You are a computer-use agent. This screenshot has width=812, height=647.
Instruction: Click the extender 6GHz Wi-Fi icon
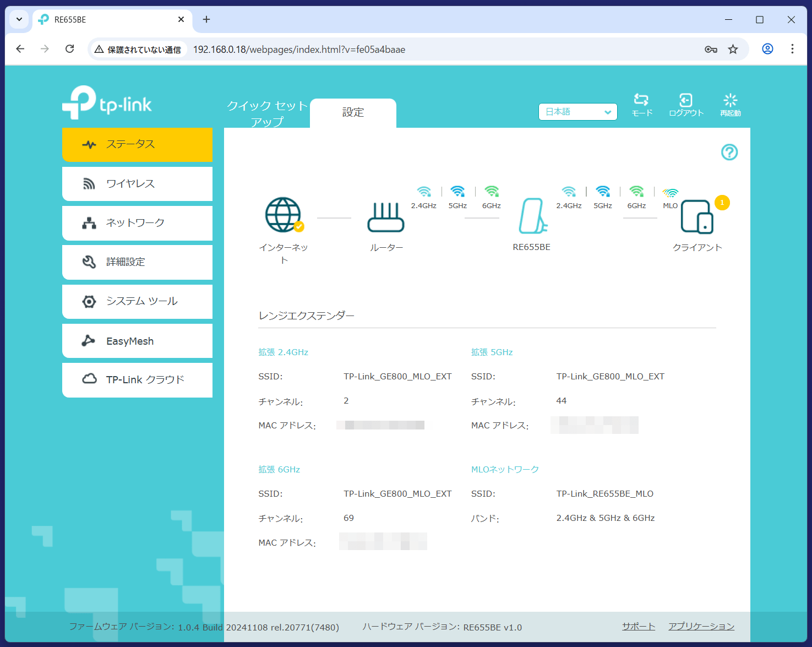636,191
